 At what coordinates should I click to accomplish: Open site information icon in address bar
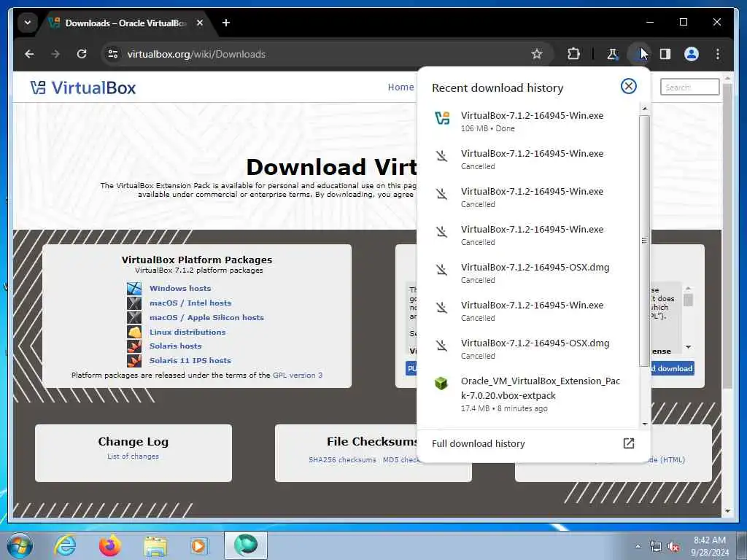pyautogui.click(x=113, y=54)
